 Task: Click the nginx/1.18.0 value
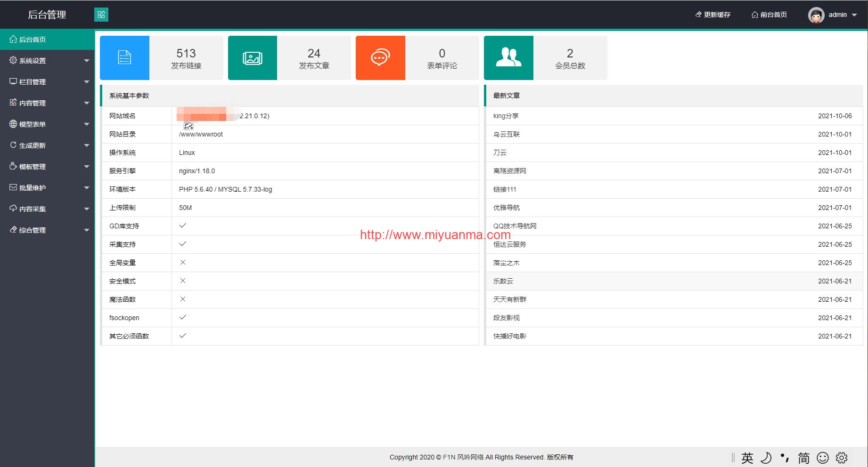[x=197, y=171]
